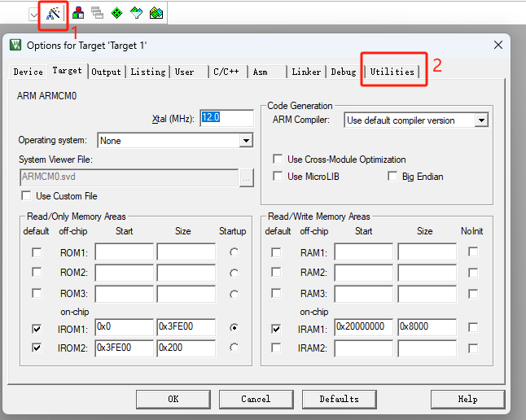Check the ROM3 default checkbox

tap(37, 293)
